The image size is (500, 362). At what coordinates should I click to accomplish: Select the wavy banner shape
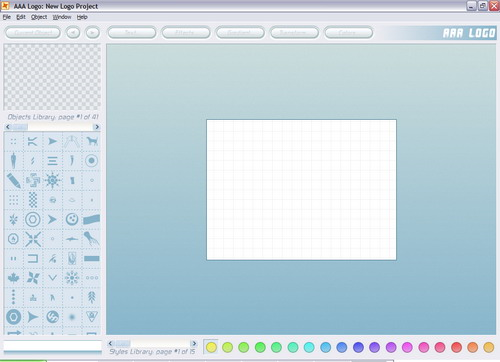(x=91, y=220)
